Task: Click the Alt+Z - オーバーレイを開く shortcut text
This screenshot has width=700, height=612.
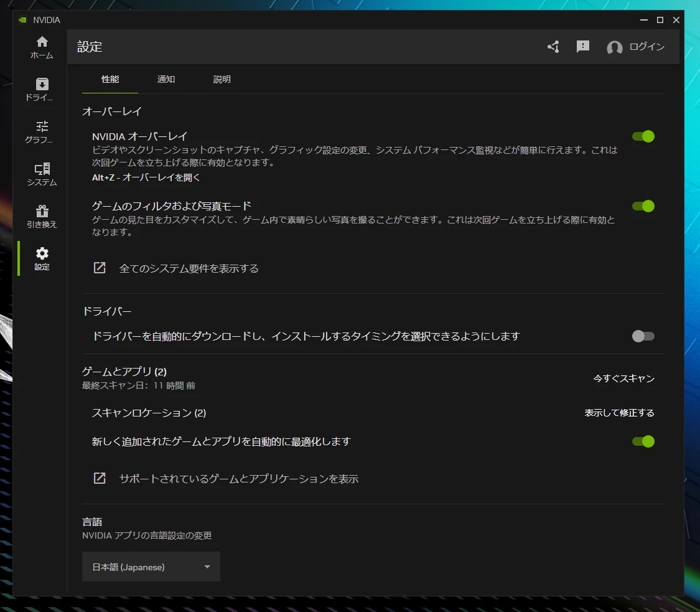Action: (146, 177)
